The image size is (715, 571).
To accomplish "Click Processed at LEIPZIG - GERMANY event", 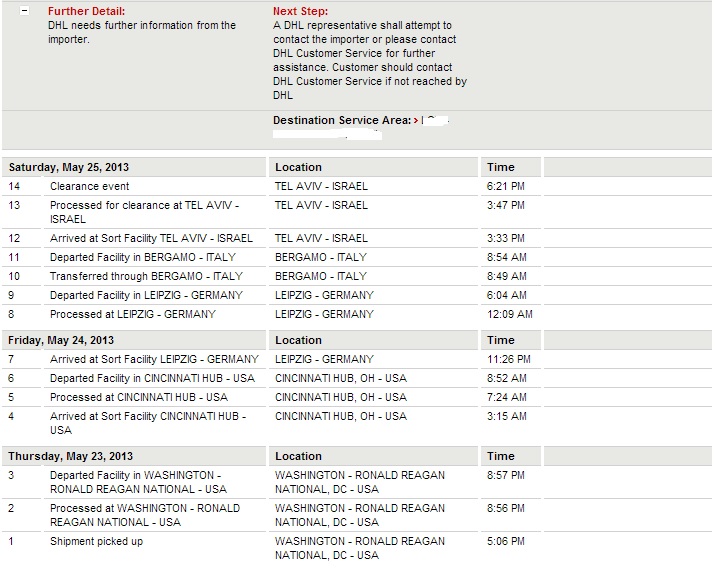I will [133, 314].
